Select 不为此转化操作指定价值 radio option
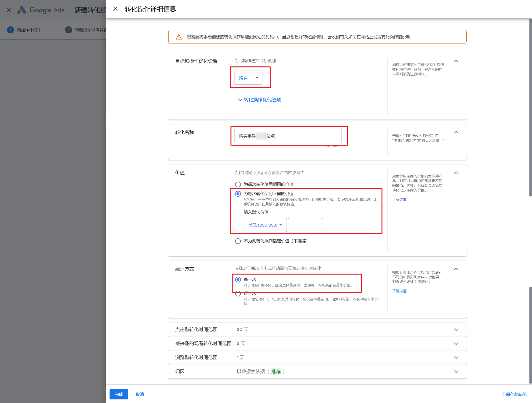 coord(238,241)
